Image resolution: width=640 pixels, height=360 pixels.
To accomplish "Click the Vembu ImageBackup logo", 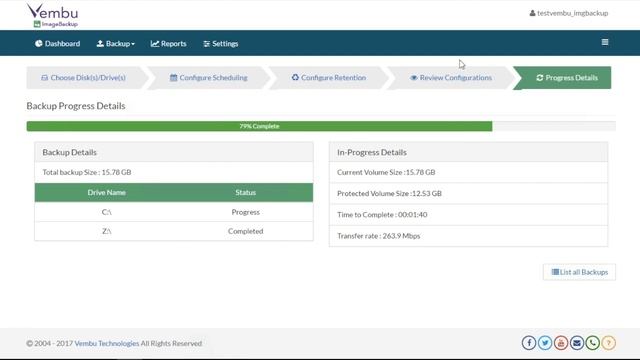I will click(52, 16).
